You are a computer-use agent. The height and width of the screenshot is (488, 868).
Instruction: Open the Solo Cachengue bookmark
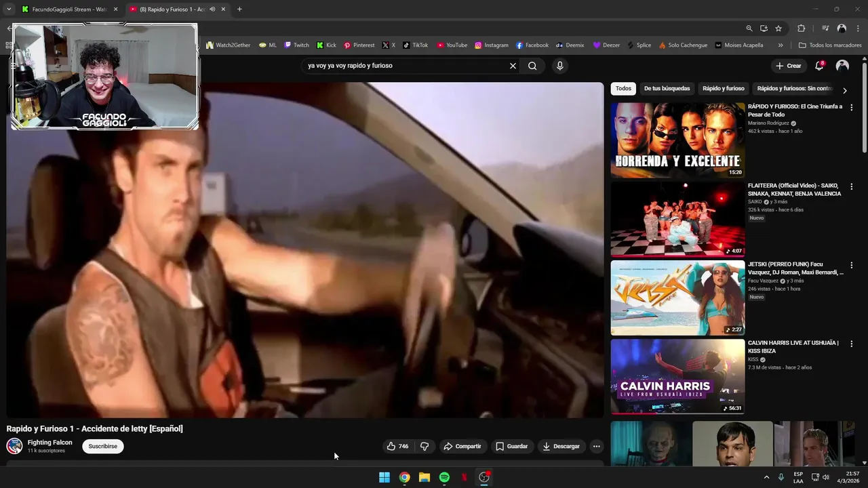coord(684,45)
